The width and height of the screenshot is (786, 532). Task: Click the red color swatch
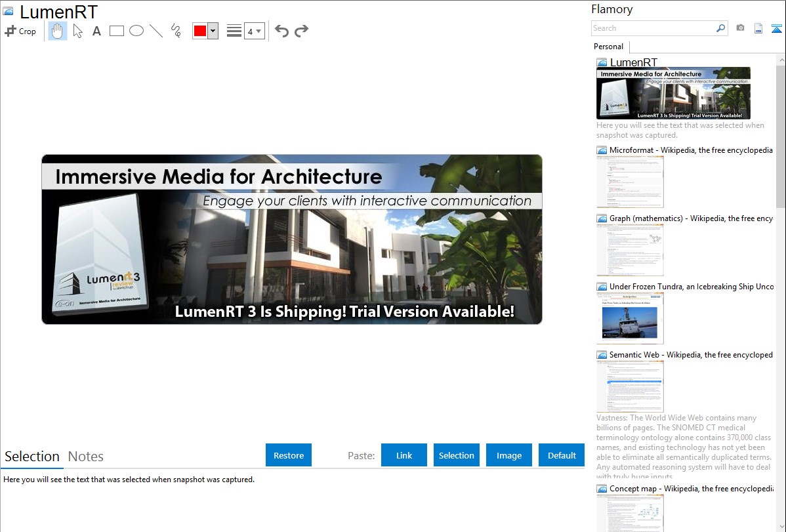[x=200, y=31]
